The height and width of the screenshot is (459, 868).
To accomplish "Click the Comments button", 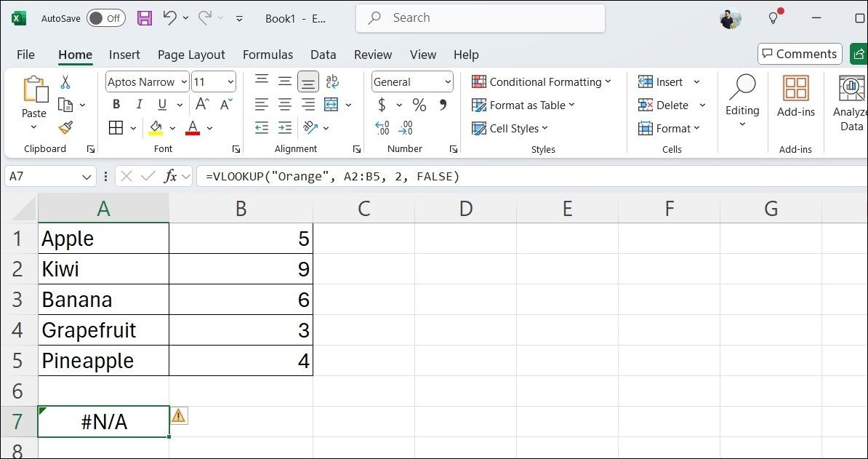I will tap(800, 54).
